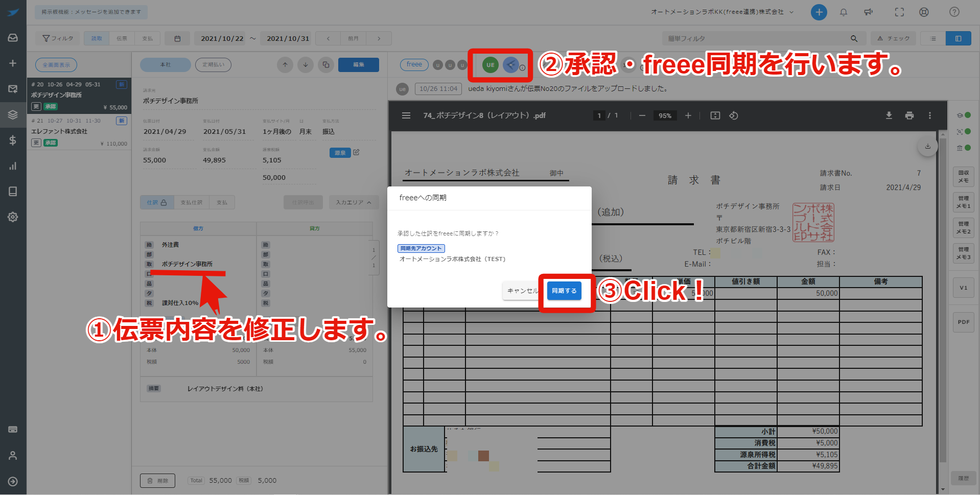
Task: Collapse the 入力エリア expander
Action: click(x=354, y=202)
